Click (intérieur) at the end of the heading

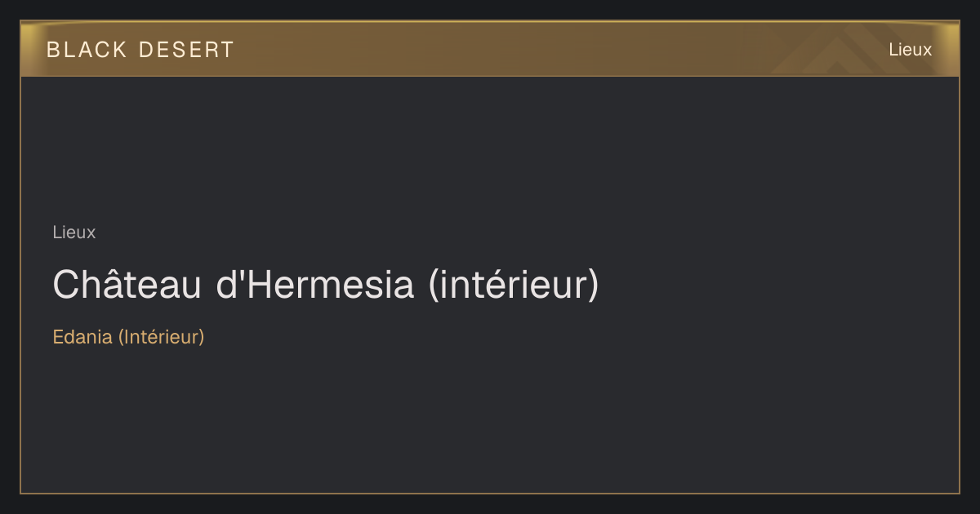[514, 284]
